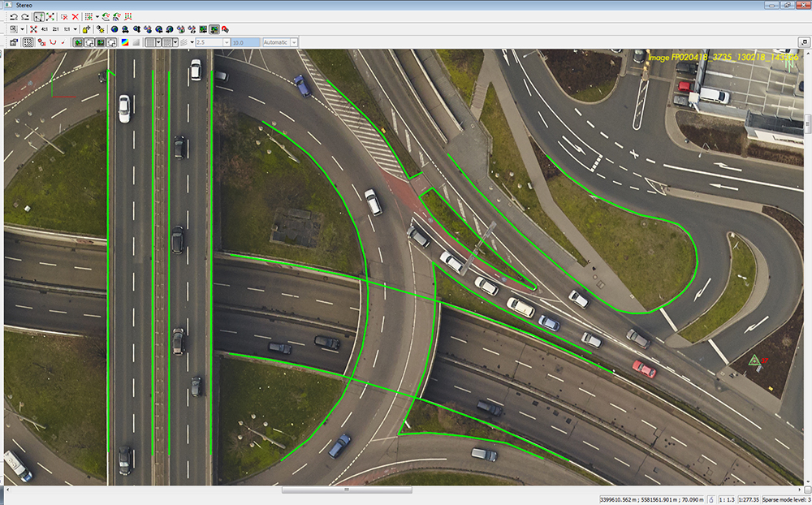Click the red U-shaped curve icon

point(53,42)
